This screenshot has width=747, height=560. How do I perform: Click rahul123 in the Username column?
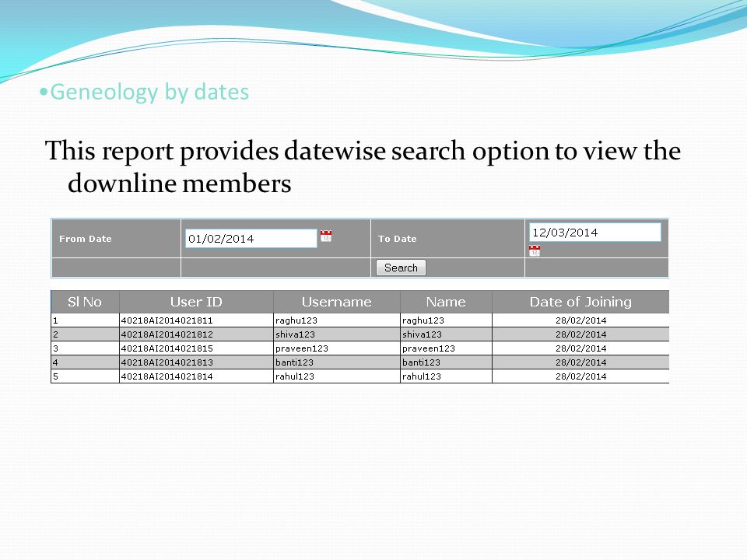pyautogui.click(x=295, y=376)
